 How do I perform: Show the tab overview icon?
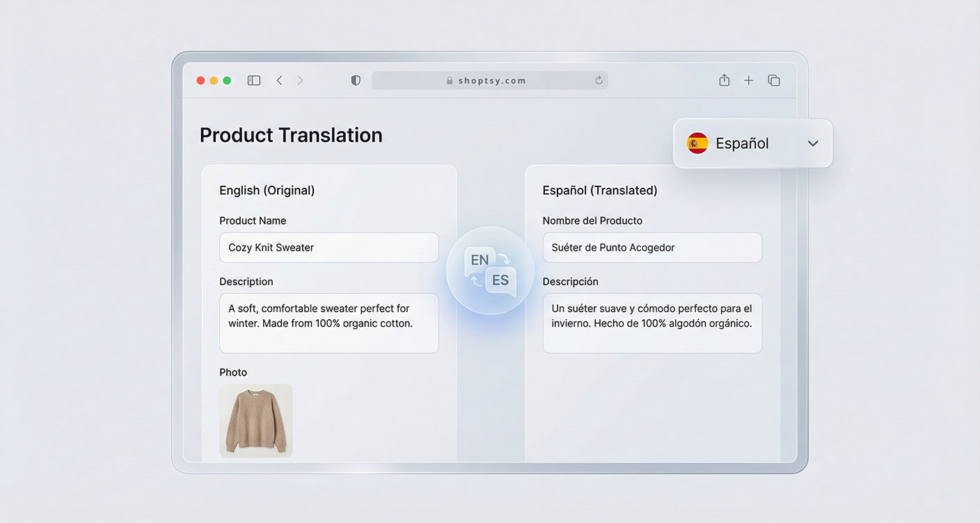(773, 81)
